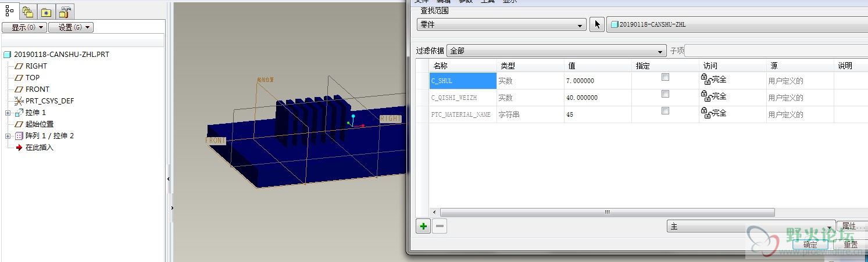
Task: Toggle 指定 checkbox for C_SHUL
Action: pyautogui.click(x=665, y=77)
